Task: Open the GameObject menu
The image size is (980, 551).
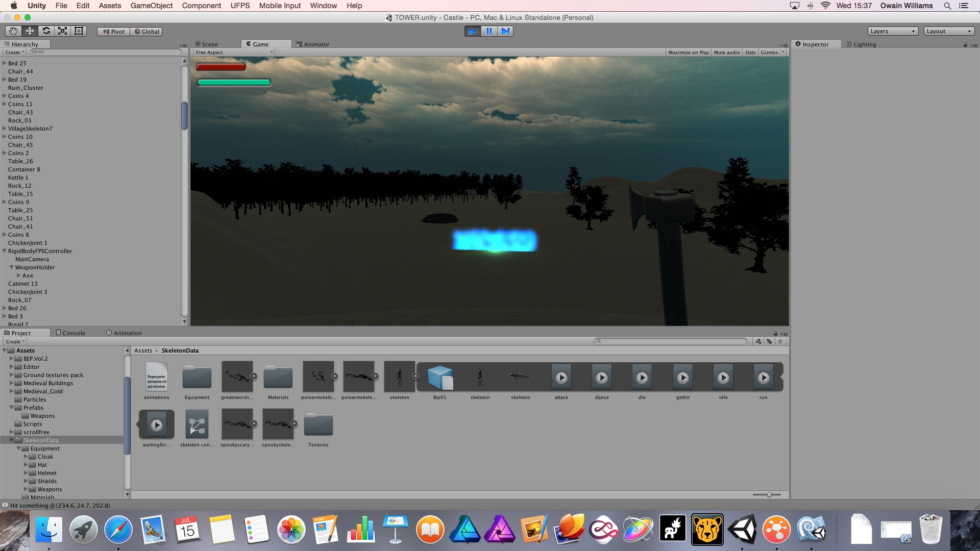Action: [x=151, y=6]
